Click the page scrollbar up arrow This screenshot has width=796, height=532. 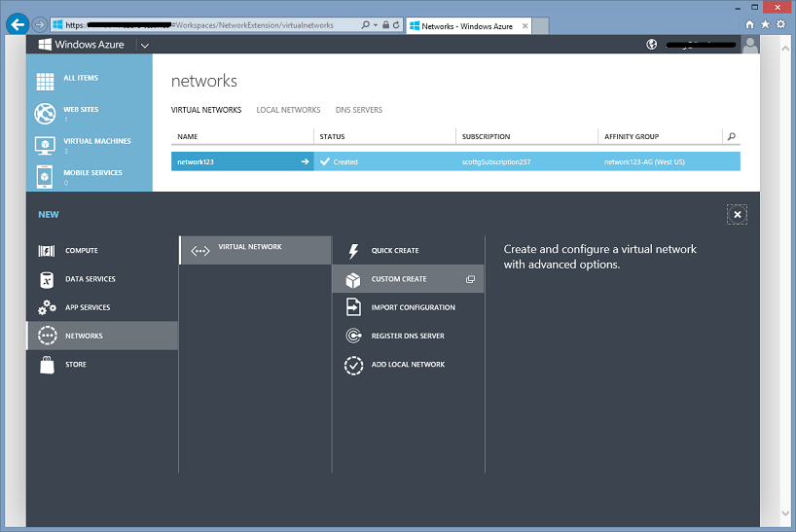pyautogui.click(x=785, y=50)
